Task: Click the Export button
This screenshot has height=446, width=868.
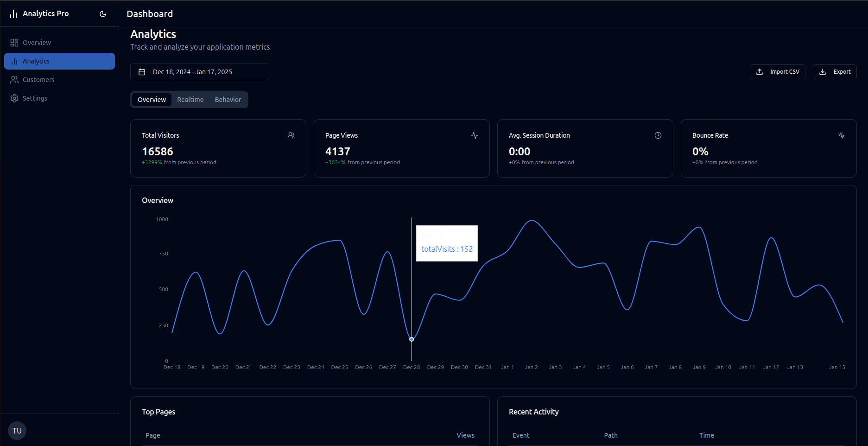Action: 834,71
